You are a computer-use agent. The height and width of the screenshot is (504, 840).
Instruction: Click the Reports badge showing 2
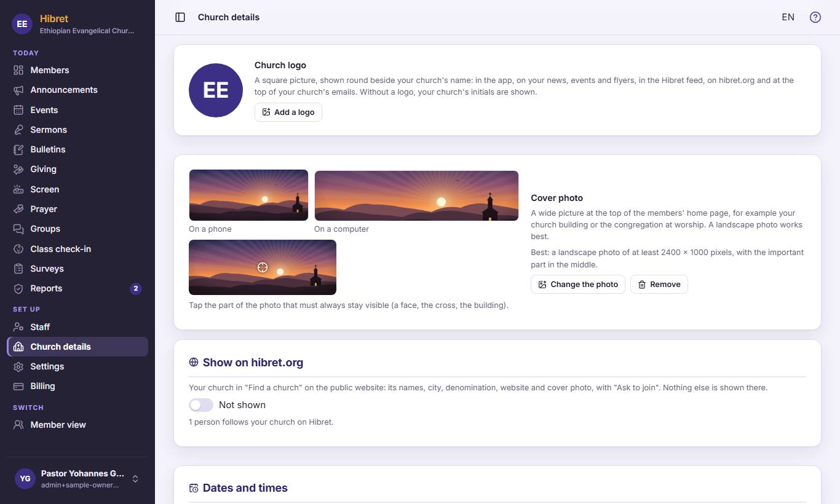pos(136,288)
